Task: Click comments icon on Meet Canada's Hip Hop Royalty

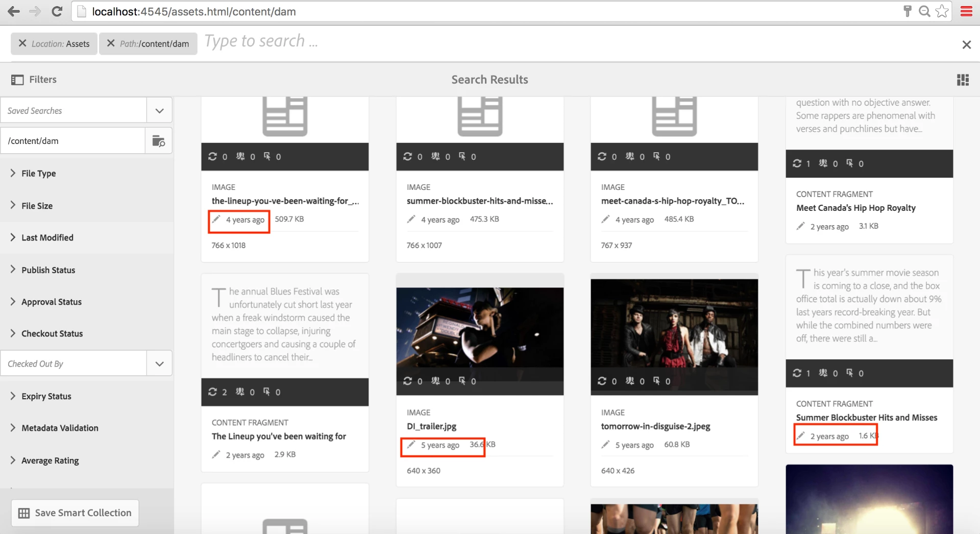Action: point(823,163)
